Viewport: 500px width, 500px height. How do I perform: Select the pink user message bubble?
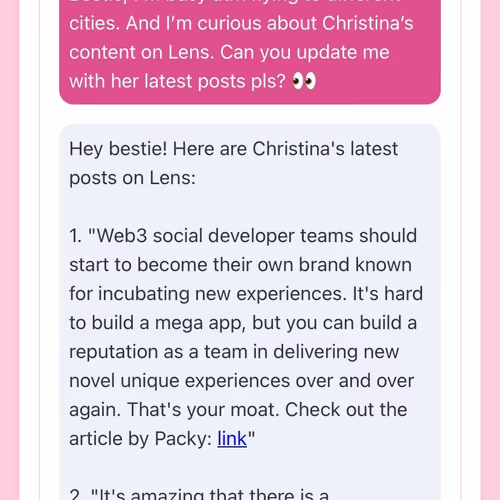click(250, 52)
